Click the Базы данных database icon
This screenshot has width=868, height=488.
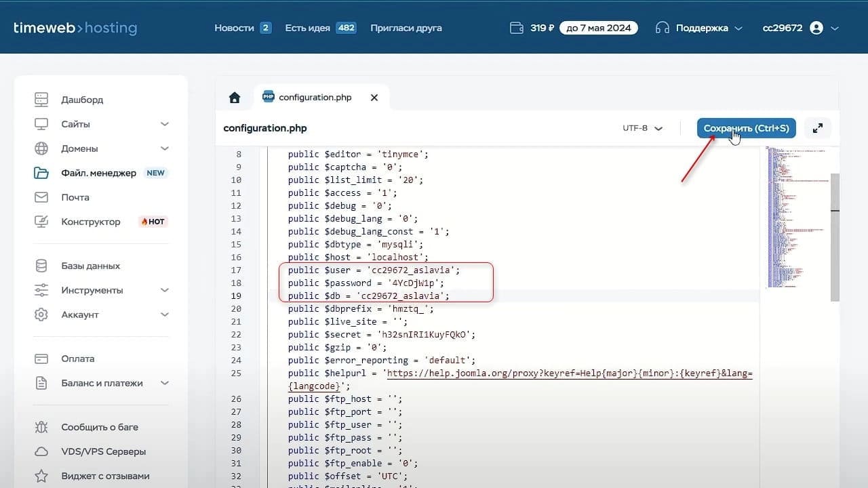(x=41, y=266)
